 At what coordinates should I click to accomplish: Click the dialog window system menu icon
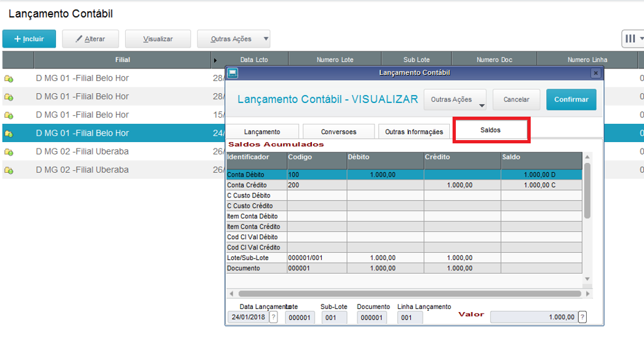(x=232, y=73)
